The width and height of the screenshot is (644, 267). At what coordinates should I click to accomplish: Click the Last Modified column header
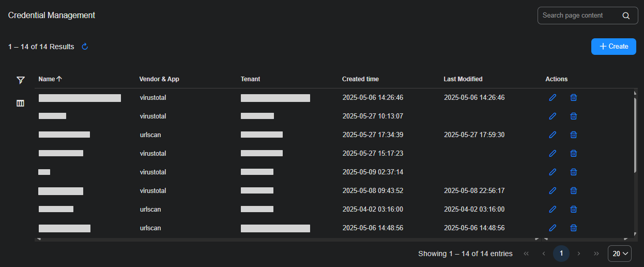pos(463,79)
